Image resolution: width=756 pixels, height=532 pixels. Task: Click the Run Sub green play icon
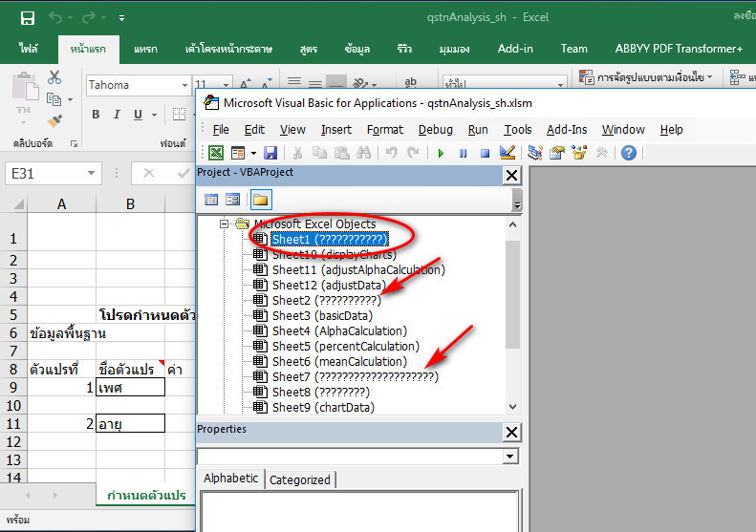pyautogui.click(x=441, y=153)
